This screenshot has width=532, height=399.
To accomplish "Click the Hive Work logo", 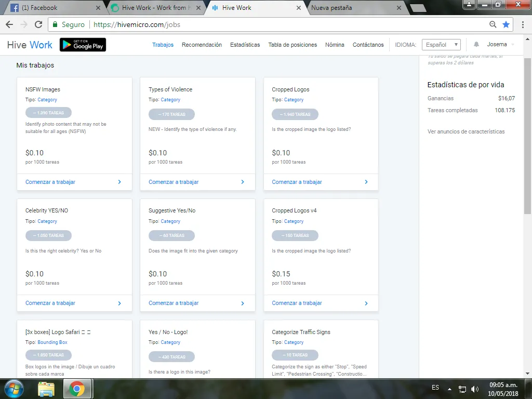I will (30, 45).
